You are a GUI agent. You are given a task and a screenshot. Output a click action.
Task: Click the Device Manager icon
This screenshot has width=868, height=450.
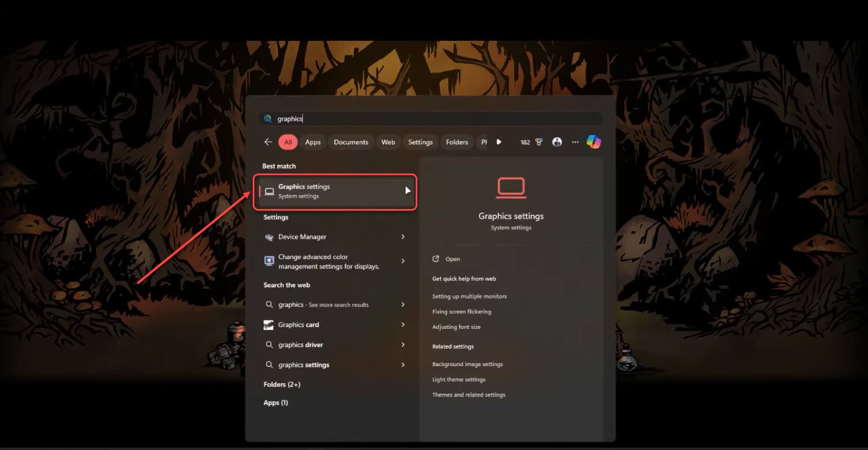[x=269, y=237]
